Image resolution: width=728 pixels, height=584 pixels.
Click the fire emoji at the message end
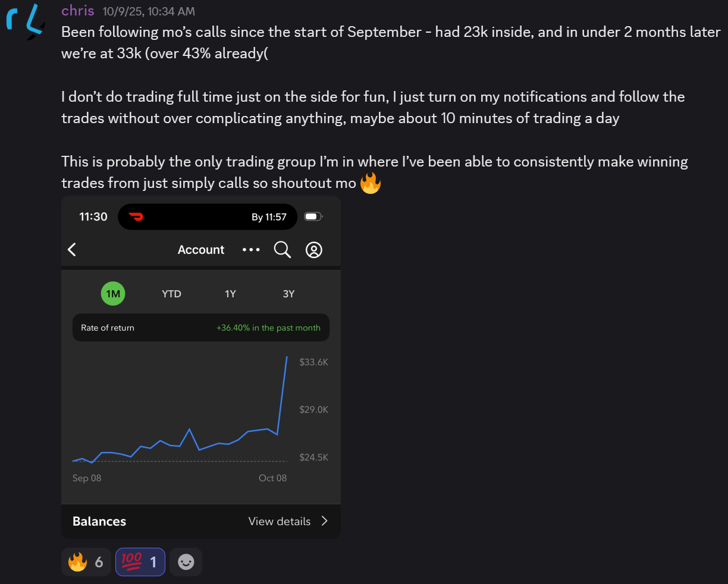coord(370,183)
